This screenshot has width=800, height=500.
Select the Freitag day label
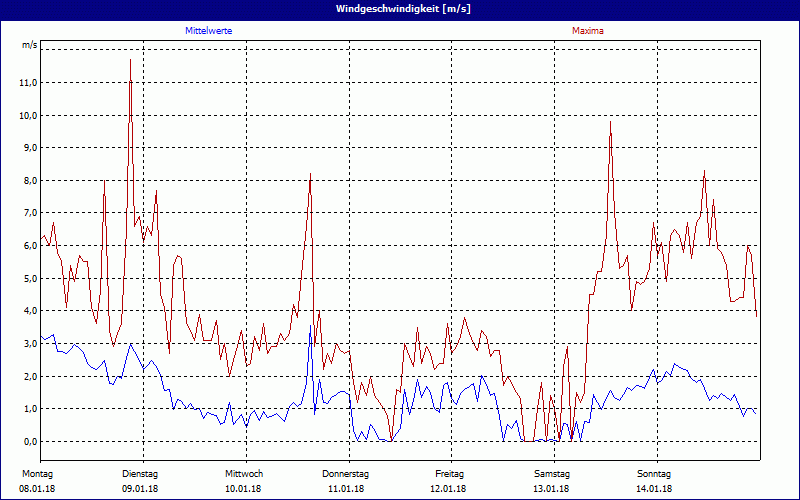(x=449, y=473)
